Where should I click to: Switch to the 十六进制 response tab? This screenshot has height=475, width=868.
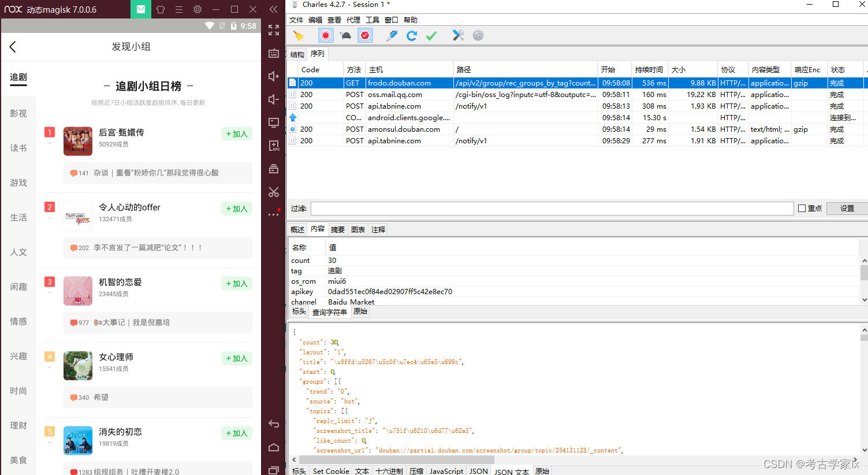tap(389, 471)
